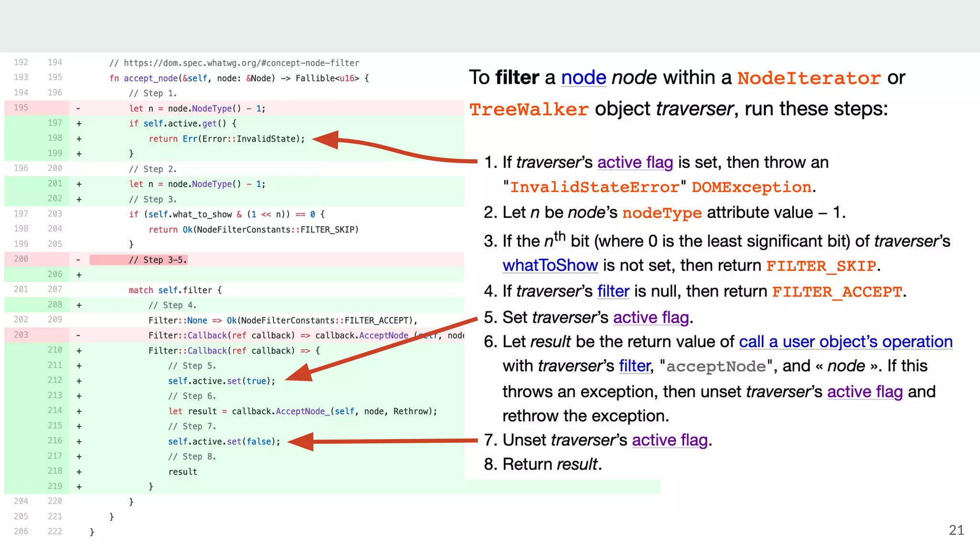This screenshot has width=980, height=551.
Task: Click diff line number 197
Action: pos(55,123)
